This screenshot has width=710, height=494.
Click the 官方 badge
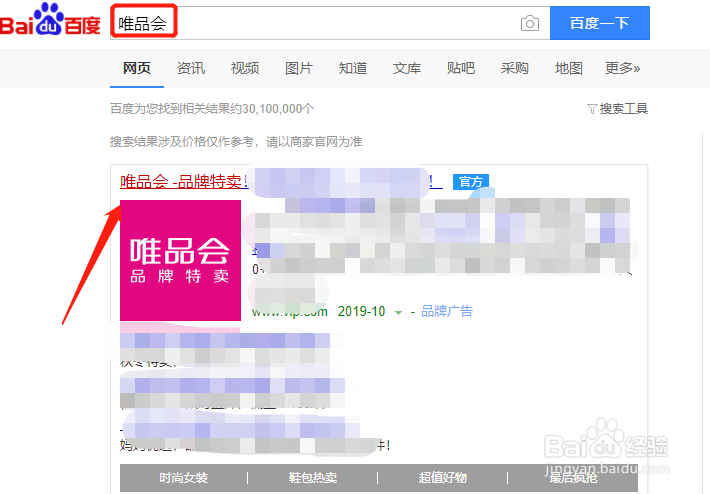(471, 182)
